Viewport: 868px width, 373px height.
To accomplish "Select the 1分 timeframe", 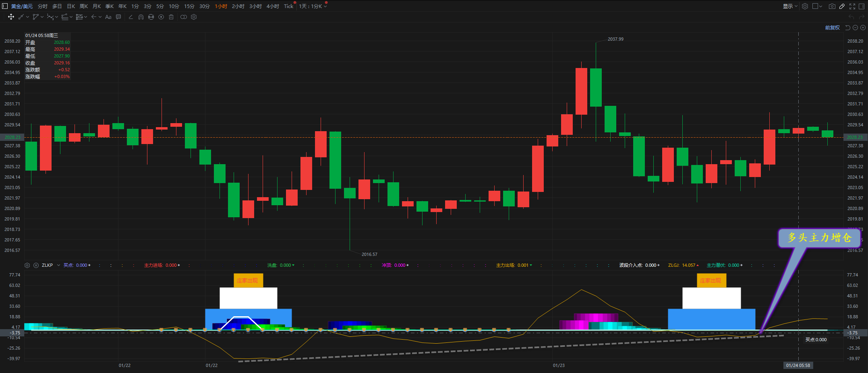I will click(x=135, y=6).
